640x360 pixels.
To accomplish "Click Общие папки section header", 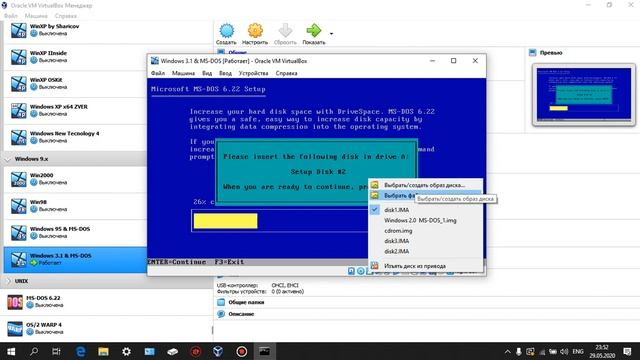I will click(x=246, y=302).
